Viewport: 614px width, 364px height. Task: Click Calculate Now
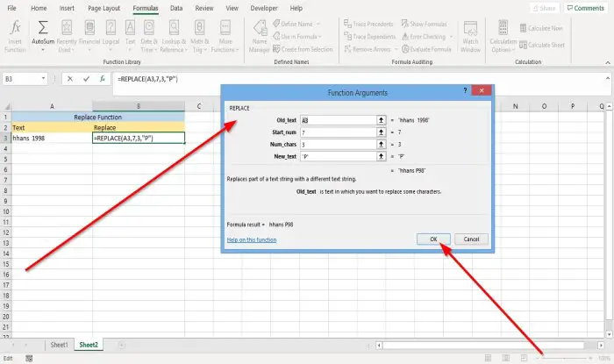(x=541, y=28)
